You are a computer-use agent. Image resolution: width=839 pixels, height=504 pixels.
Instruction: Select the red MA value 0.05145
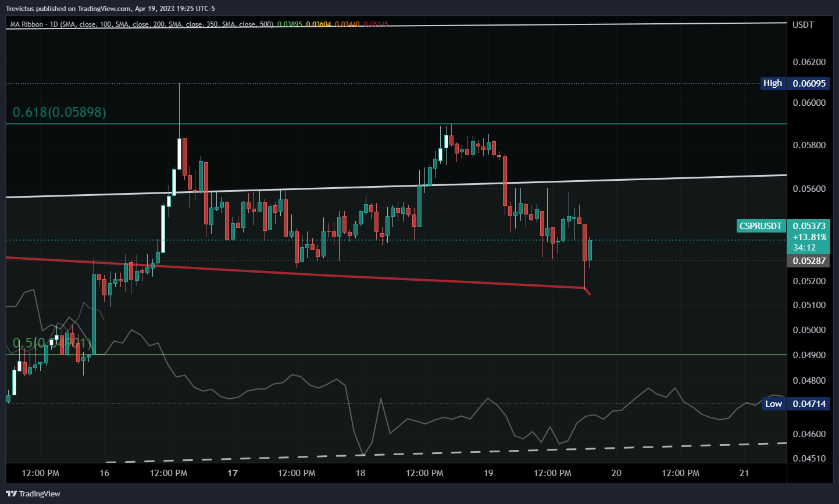click(x=376, y=24)
